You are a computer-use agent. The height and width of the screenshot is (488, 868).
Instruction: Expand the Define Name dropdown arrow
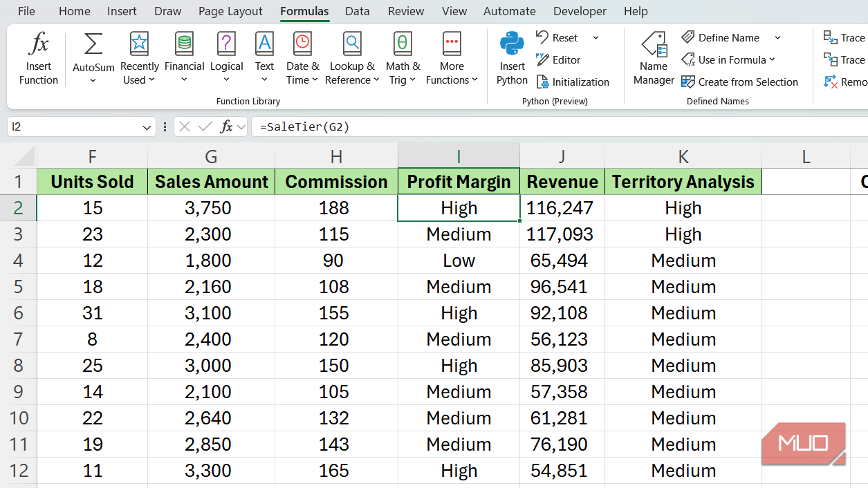(777, 38)
